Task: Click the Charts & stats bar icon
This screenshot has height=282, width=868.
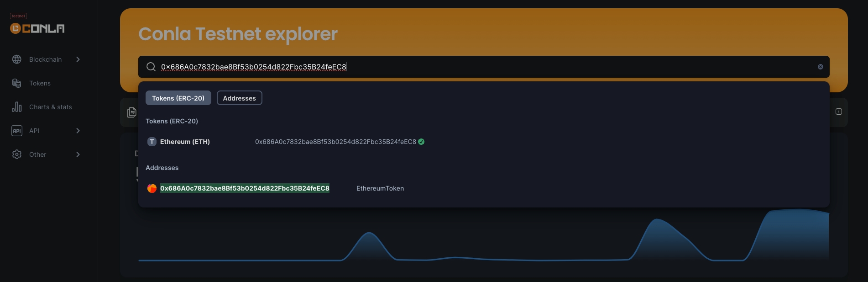Action: (17, 107)
